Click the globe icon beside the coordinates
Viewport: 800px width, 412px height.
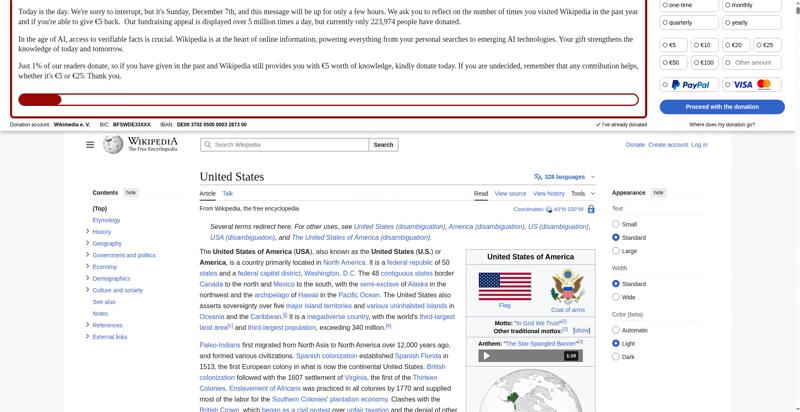pos(548,209)
